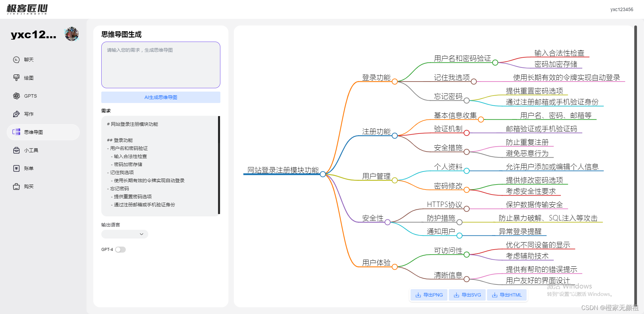Click the 邮箱验证或手机验证码 mind map leaf
This screenshot has height=314, width=644.
pos(541,129)
